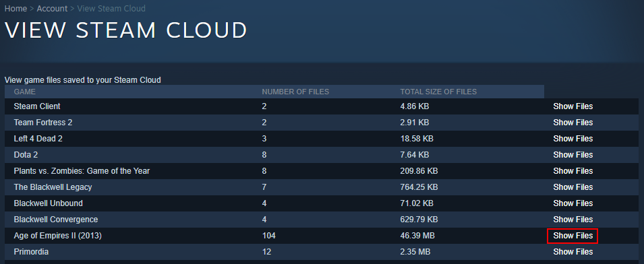Screen dimensions: 644x264
Task: Show Files for Left 4 Dead 2
Action: click(x=573, y=139)
